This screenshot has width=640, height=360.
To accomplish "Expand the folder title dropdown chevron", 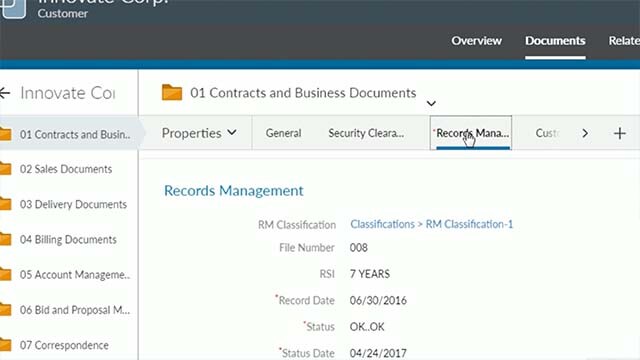I will click(431, 103).
